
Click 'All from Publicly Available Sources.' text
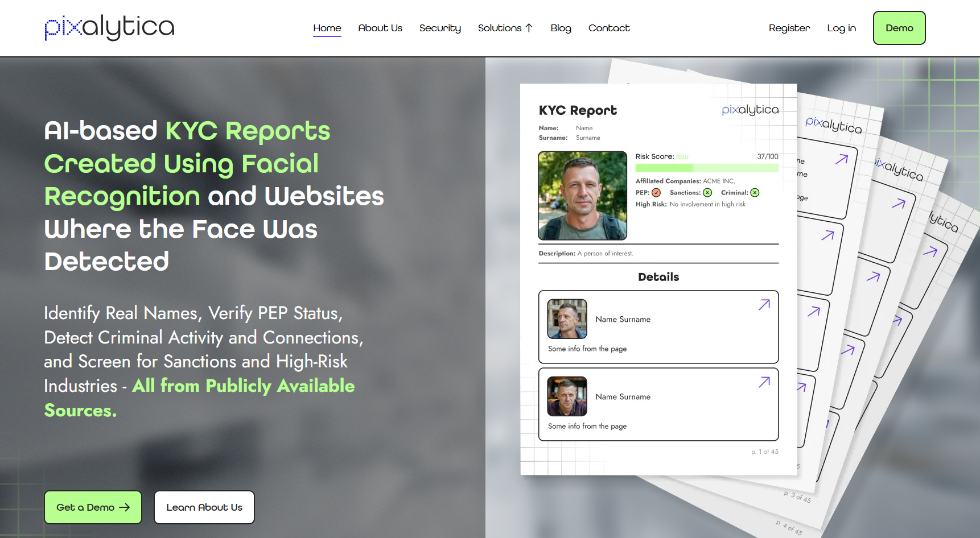point(200,398)
